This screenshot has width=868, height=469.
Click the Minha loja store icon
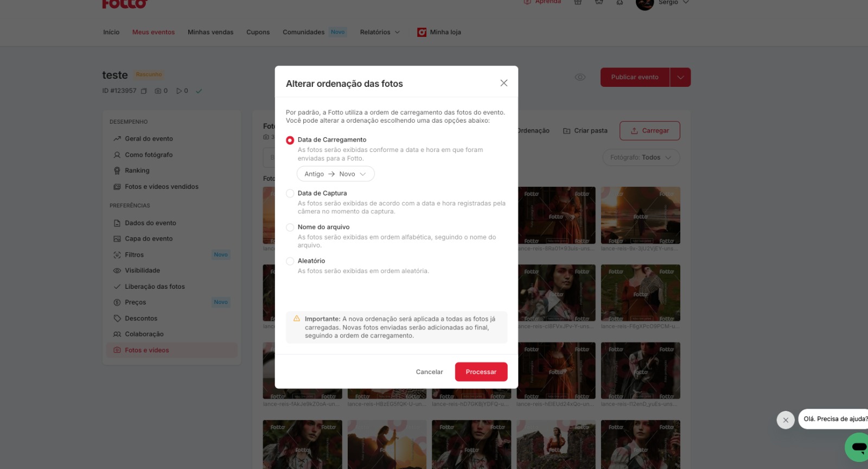click(x=422, y=33)
